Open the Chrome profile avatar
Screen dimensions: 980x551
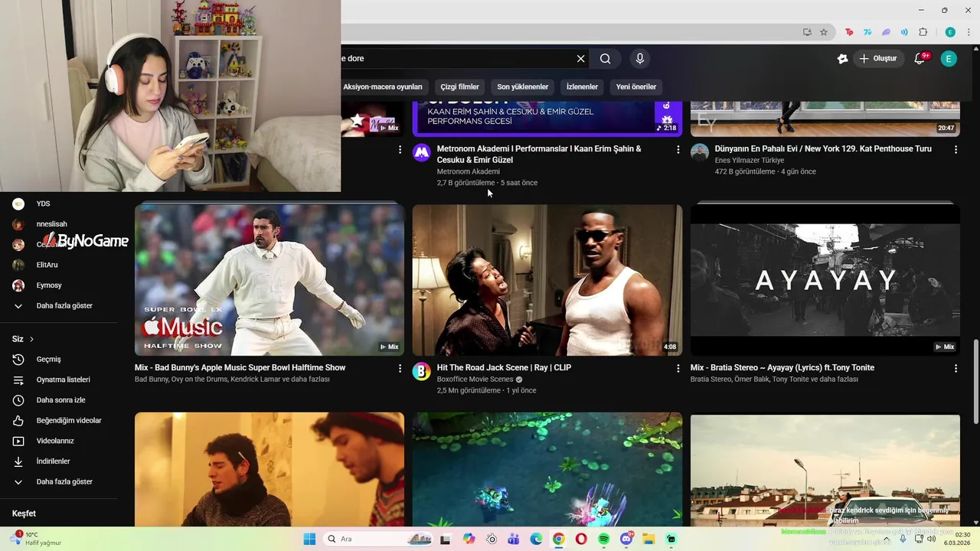950,32
